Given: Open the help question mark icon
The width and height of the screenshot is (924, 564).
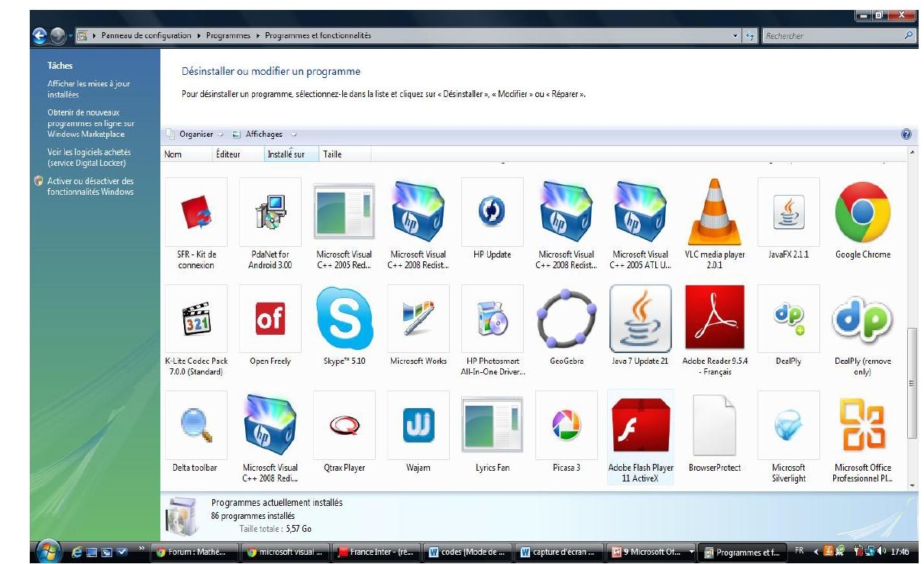Looking at the screenshot, I should pyautogui.click(x=906, y=134).
